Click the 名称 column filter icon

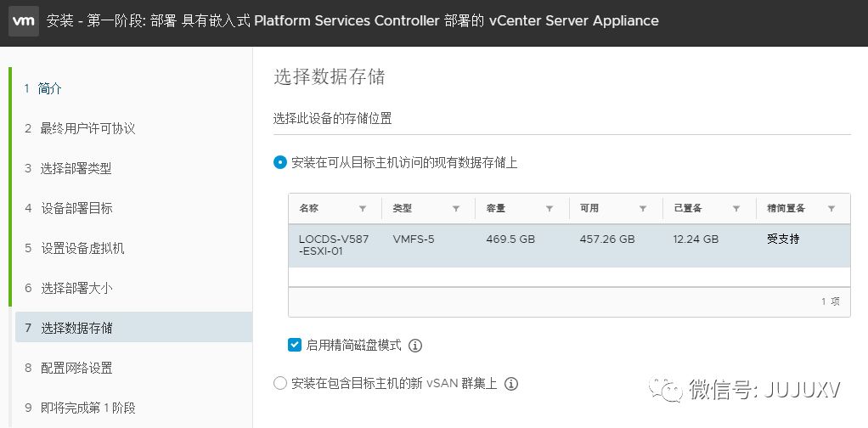pos(363,209)
